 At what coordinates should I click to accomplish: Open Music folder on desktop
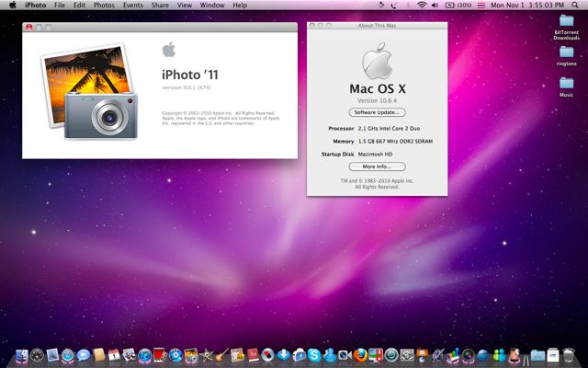tap(566, 86)
